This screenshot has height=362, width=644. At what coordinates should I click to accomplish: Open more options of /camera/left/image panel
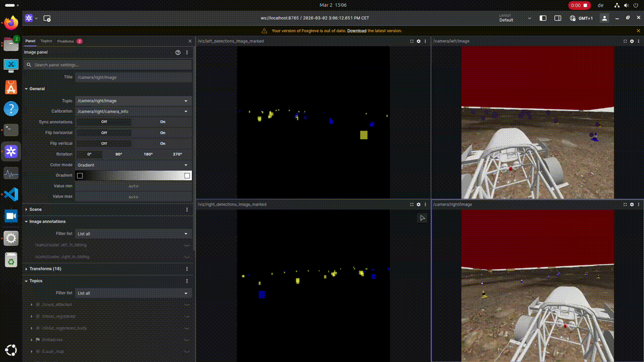(639, 41)
